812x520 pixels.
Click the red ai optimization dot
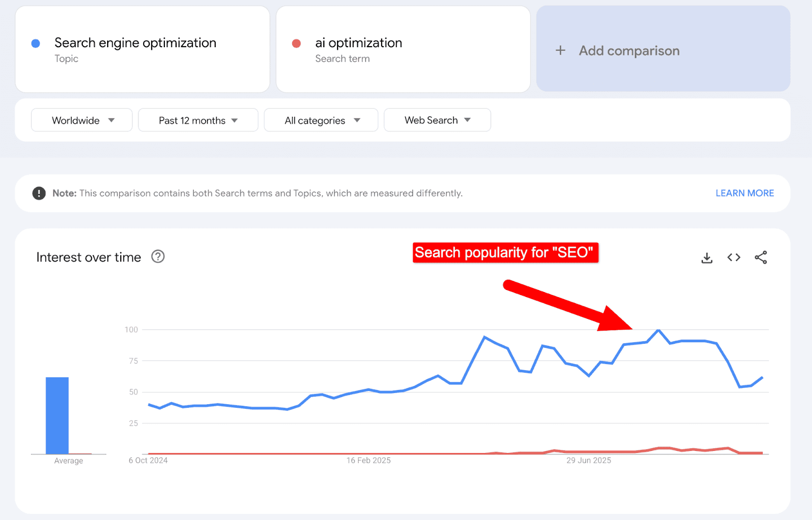click(x=296, y=44)
